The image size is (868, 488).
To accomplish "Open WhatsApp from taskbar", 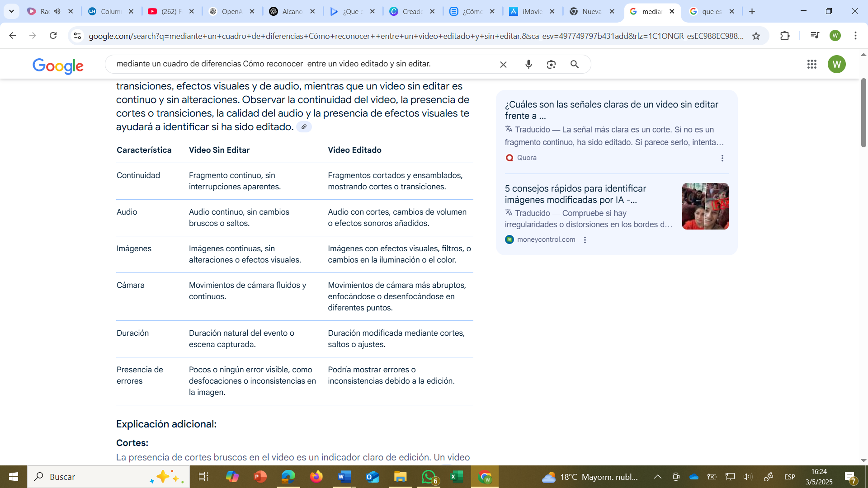I will [x=429, y=477].
